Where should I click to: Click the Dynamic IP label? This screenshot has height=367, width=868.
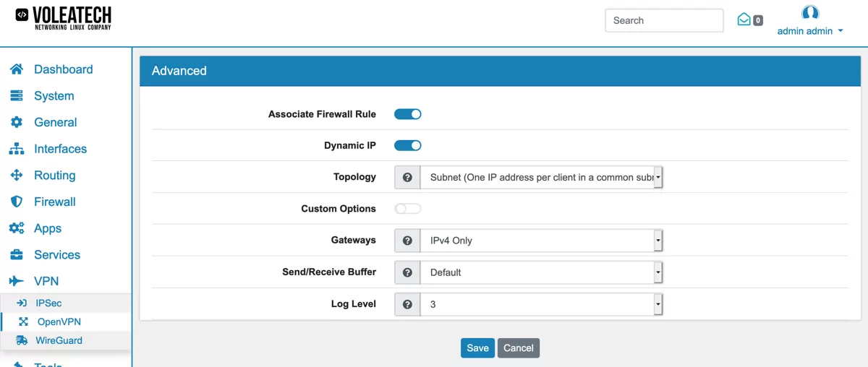click(350, 145)
